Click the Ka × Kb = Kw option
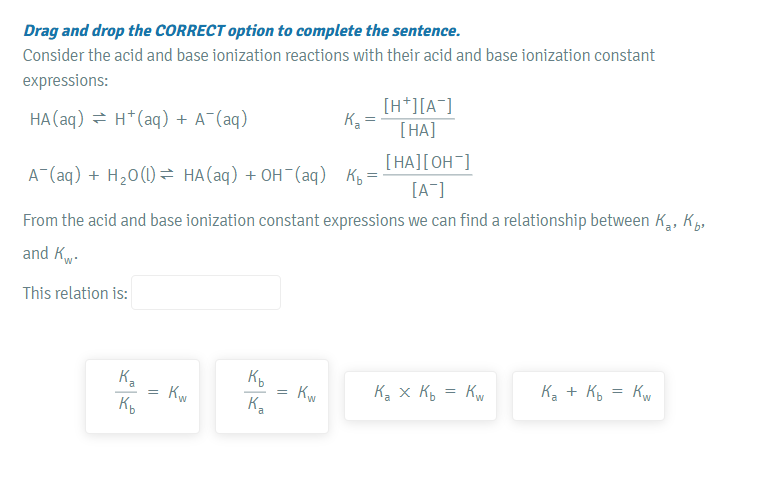Screen dimensions: 766x500 (x=420, y=396)
